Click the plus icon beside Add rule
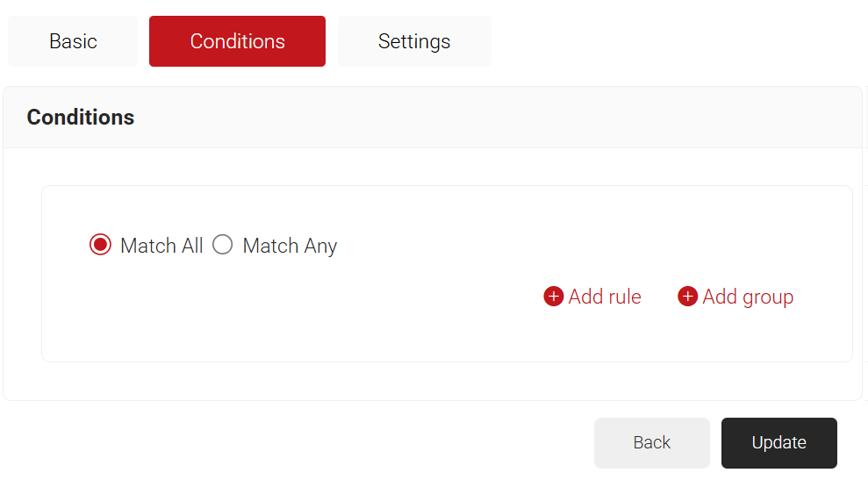The height and width of the screenshot is (480, 868). [x=554, y=297]
